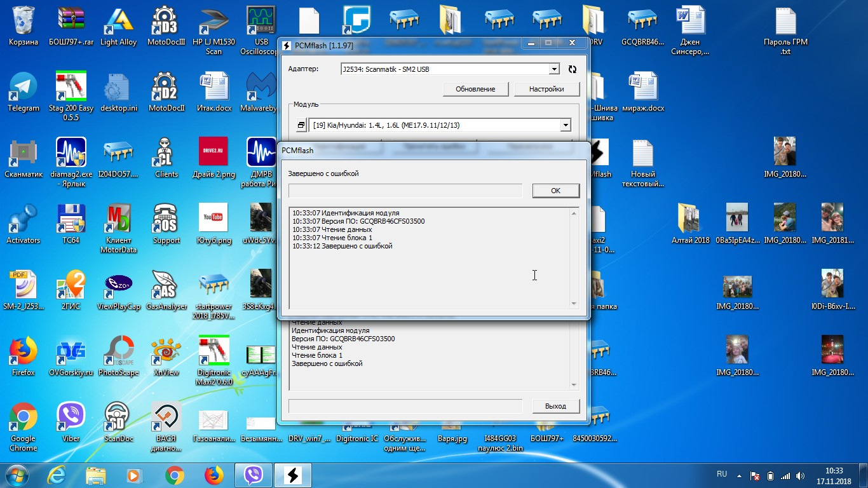Launch Stag 200 Easy 0.5.5

[x=71, y=97]
